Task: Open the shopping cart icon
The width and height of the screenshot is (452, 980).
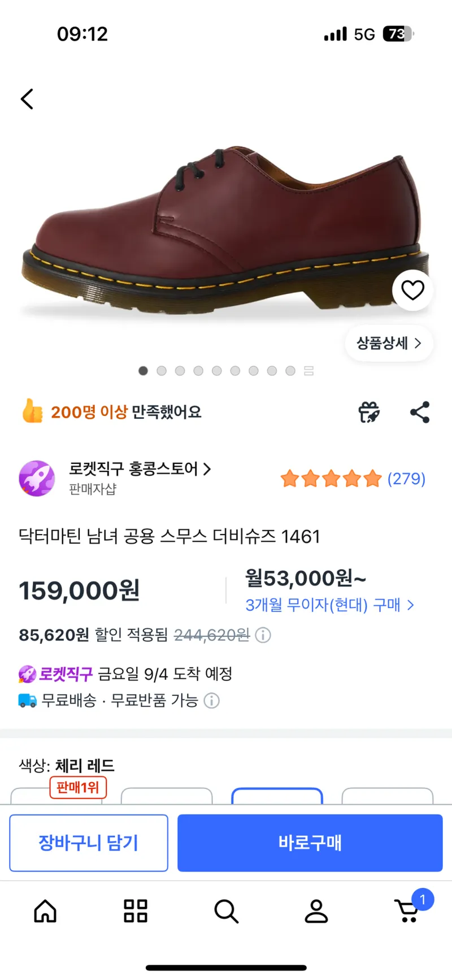Action: (408, 910)
